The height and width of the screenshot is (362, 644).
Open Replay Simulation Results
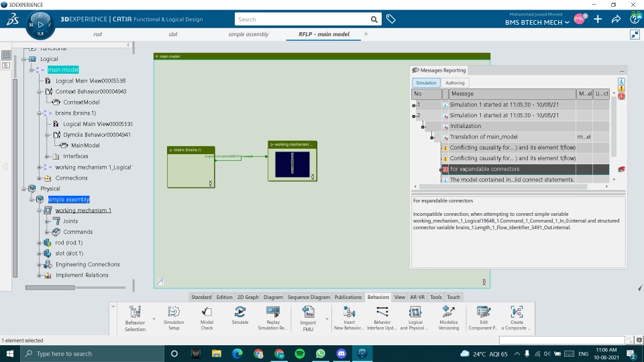tap(273, 318)
